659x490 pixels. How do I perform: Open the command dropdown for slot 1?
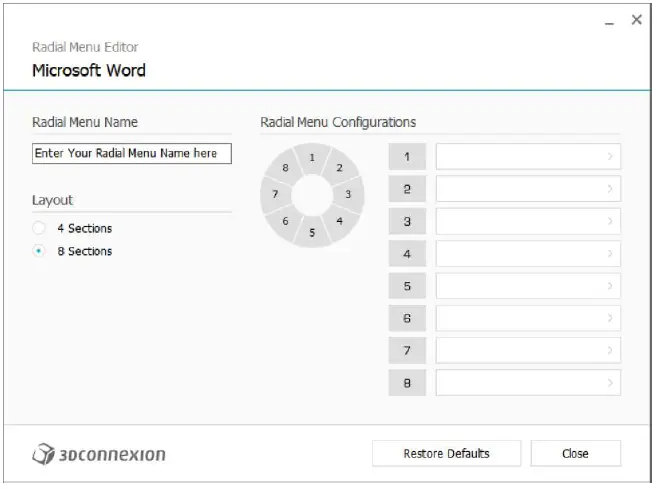(528, 156)
